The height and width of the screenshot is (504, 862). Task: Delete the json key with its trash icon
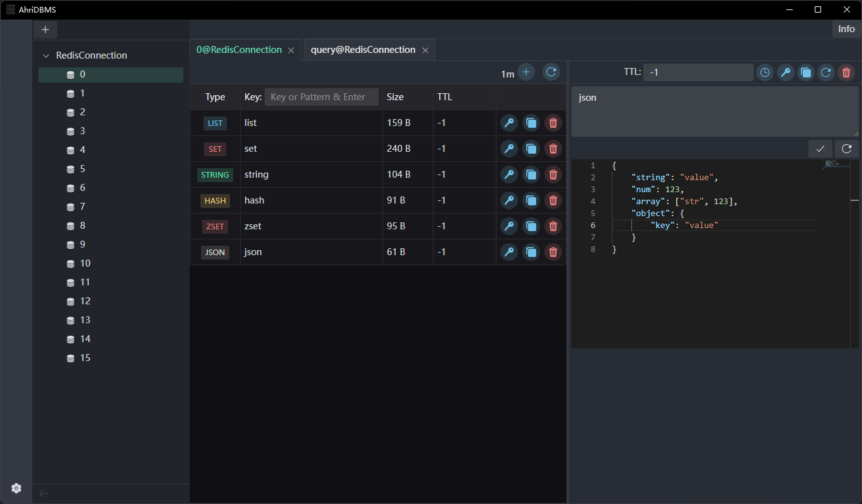(553, 252)
